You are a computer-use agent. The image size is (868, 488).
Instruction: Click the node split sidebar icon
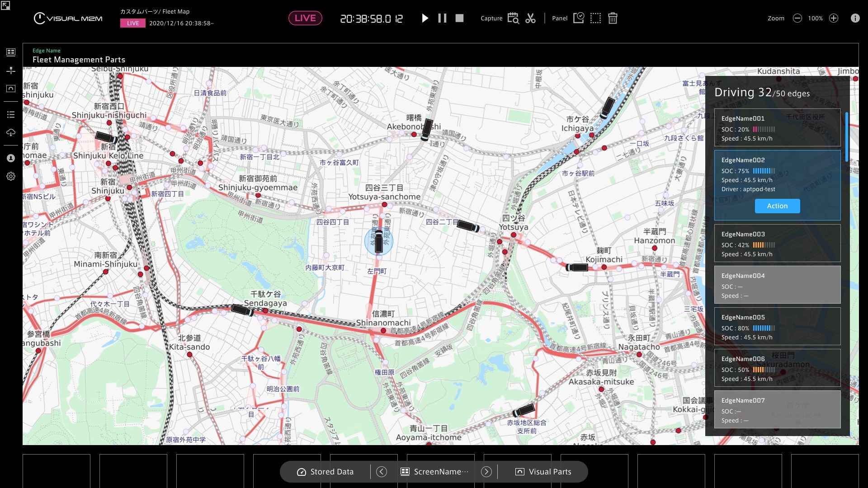pos(11,70)
